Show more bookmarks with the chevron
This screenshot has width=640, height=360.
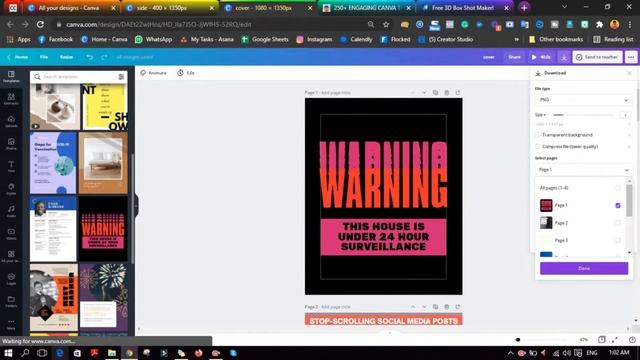[x=516, y=40]
